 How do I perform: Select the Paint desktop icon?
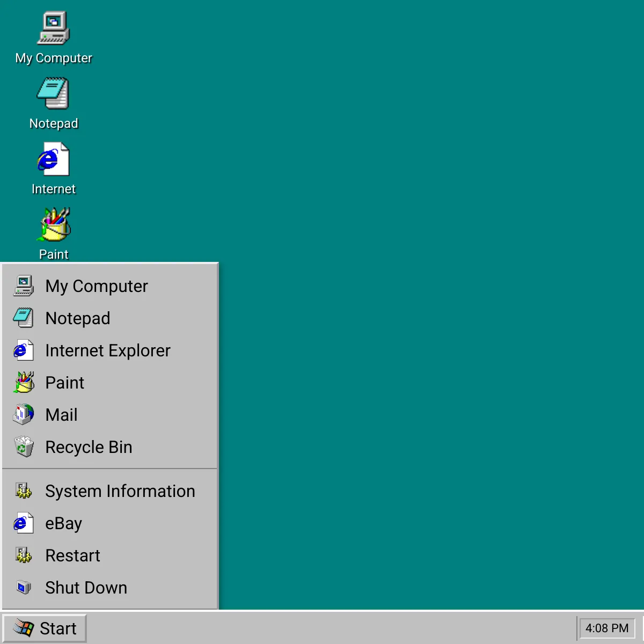point(54,224)
